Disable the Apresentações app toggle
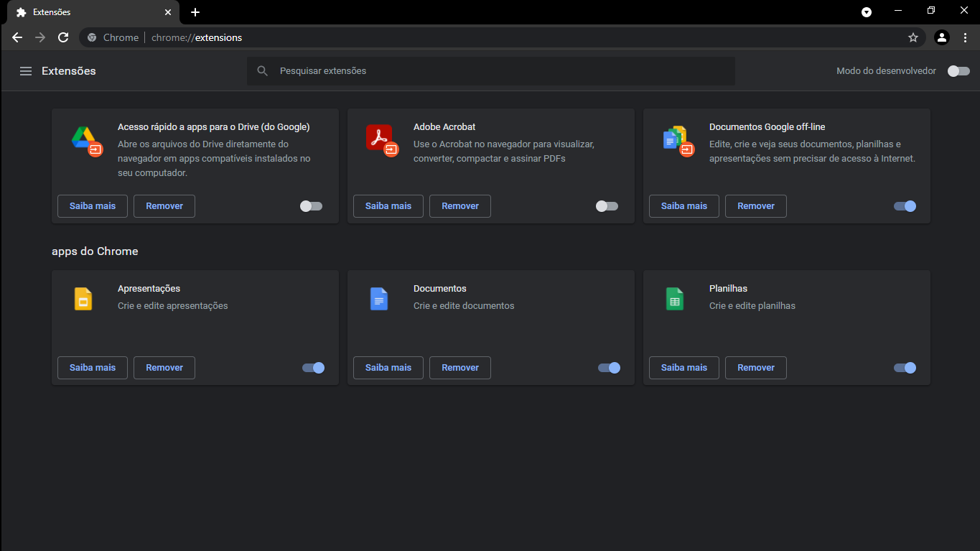Screen dimensions: 980x551 [313, 368]
